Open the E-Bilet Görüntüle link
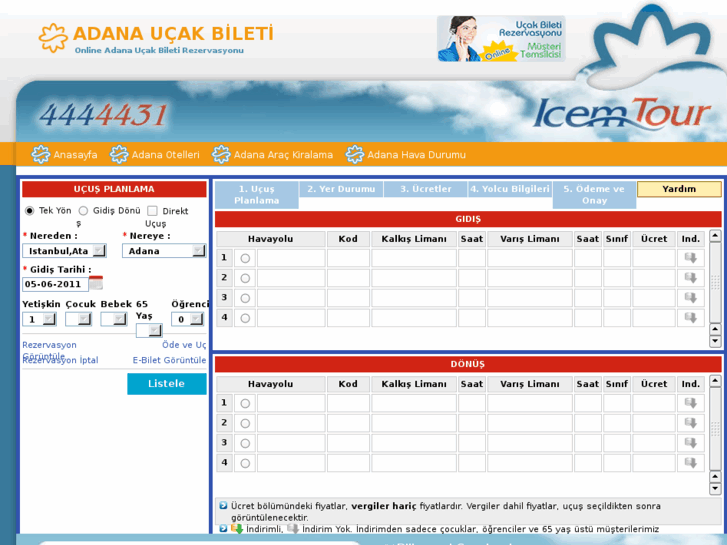The height and width of the screenshot is (545, 727). [169, 360]
